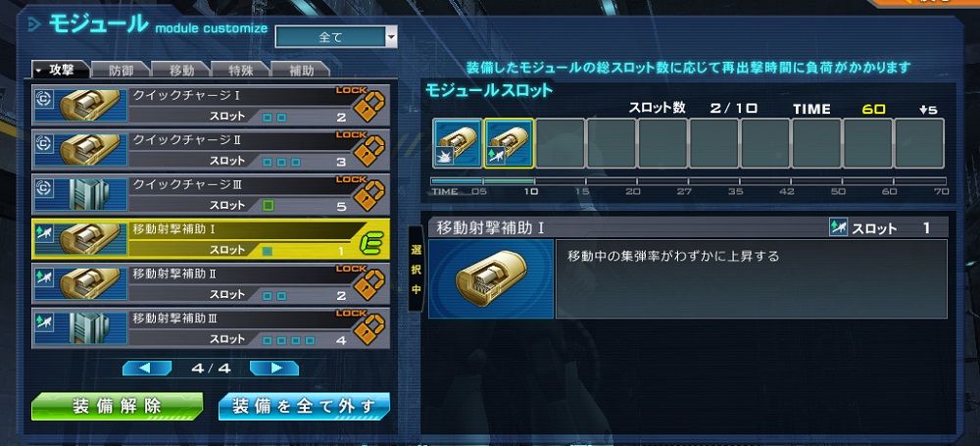Open the 全て filter dropdown
The width and height of the screenshot is (980, 446).
pyautogui.click(x=335, y=37)
